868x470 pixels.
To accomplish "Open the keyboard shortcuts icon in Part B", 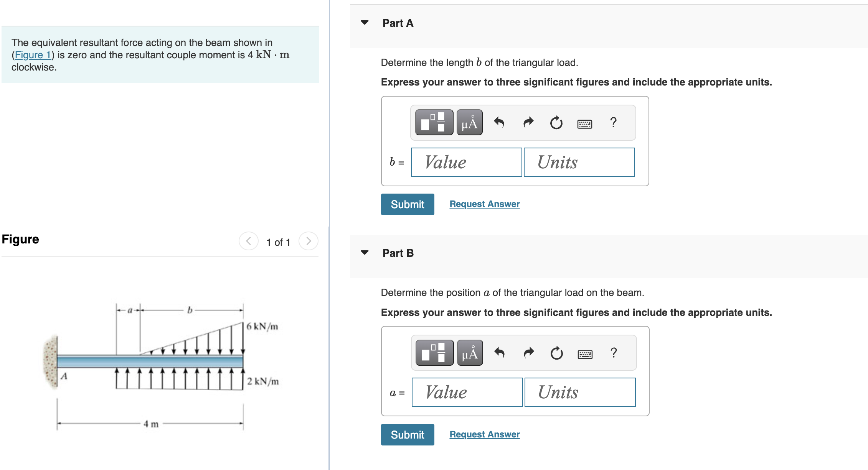I will (585, 353).
